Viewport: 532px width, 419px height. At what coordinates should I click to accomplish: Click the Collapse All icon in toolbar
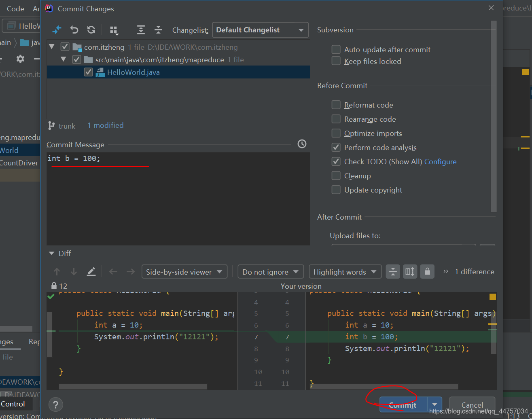point(158,30)
